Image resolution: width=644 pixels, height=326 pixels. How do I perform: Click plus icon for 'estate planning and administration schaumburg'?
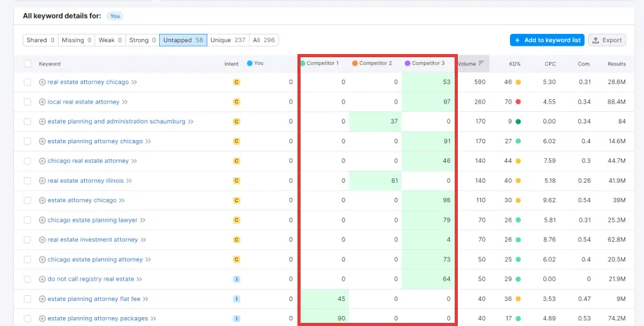[x=42, y=121]
